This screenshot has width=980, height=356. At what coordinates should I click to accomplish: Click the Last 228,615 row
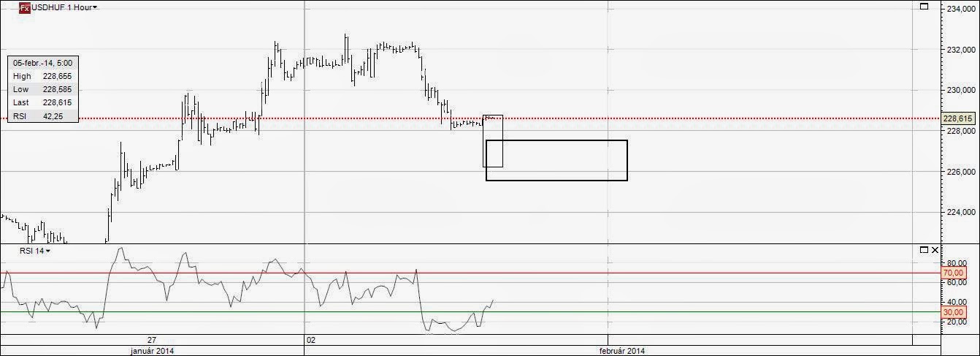click(x=42, y=103)
